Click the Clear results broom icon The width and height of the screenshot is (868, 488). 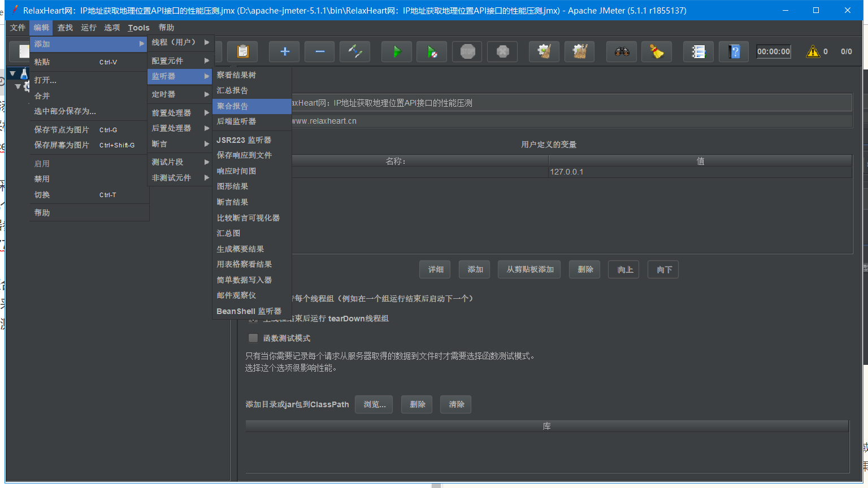tap(544, 51)
